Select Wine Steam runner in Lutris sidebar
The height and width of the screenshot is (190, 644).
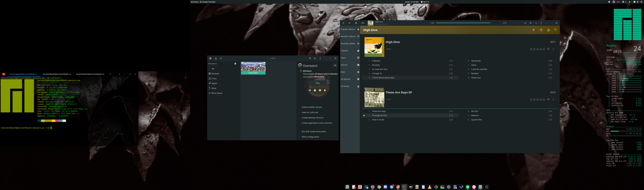click(x=217, y=93)
